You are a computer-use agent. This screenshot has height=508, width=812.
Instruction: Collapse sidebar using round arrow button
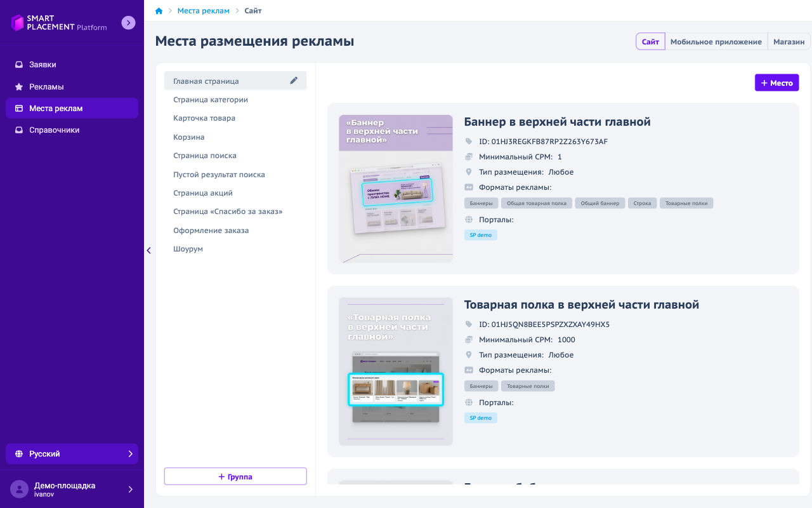(128, 23)
